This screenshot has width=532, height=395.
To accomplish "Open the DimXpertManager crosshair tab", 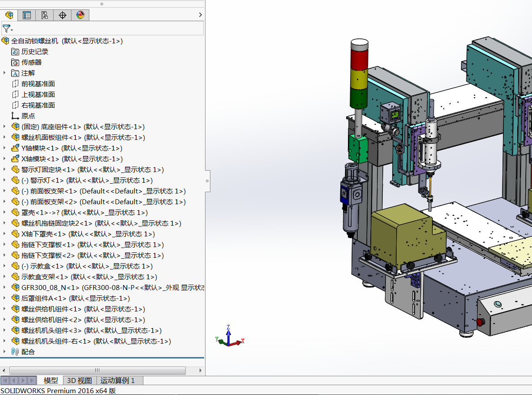I will point(63,15).
